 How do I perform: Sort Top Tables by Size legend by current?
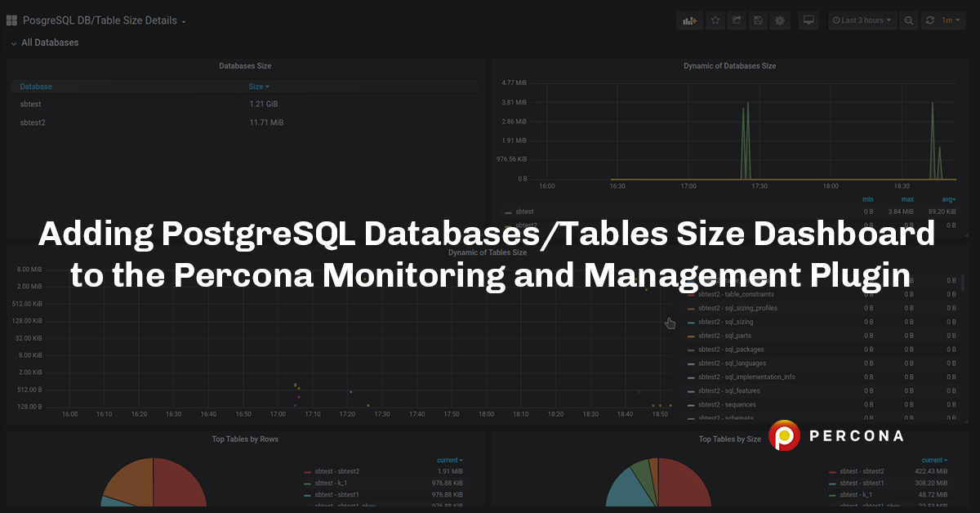tap(935, 461)
